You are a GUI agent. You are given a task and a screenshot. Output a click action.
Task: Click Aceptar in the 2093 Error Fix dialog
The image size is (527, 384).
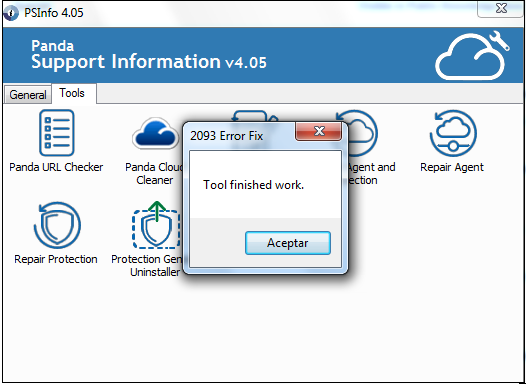tap(288, 243)
